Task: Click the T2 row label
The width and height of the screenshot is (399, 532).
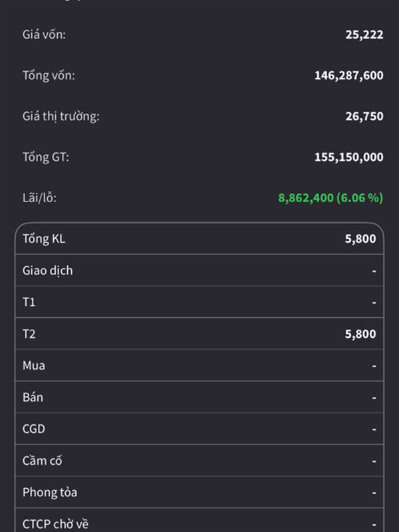Action: pyautogui.click(x=29, y=334)
